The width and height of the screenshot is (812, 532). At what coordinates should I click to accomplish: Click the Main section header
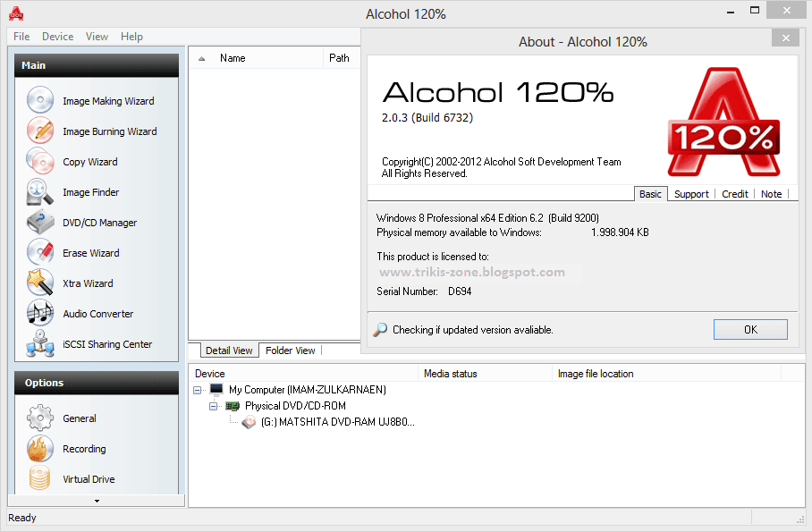(97, 65)
